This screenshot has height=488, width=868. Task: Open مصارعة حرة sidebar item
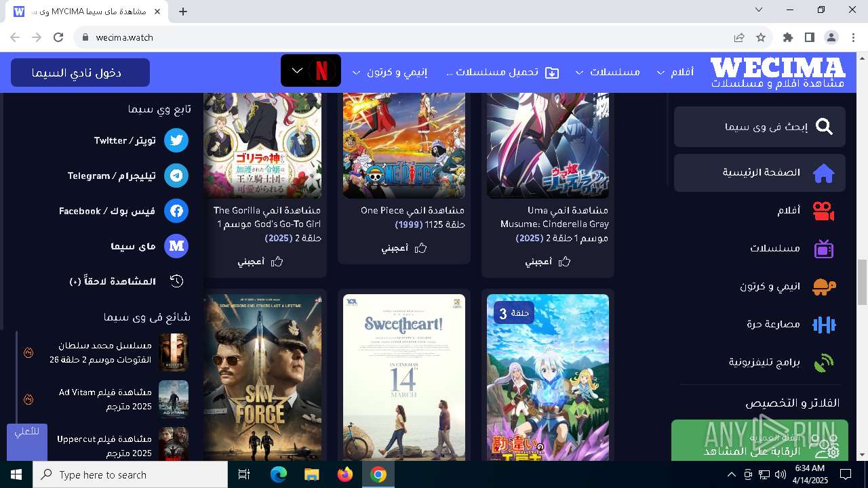(x=759, y=325)
